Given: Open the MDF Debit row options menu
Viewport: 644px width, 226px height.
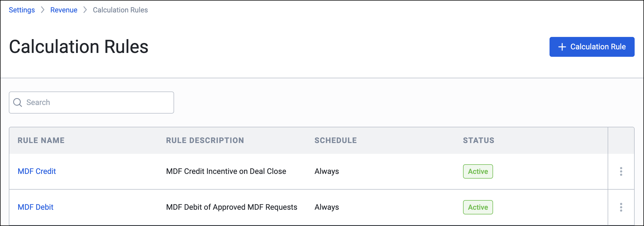Looking at the screenshot, I should coord(621,207).
